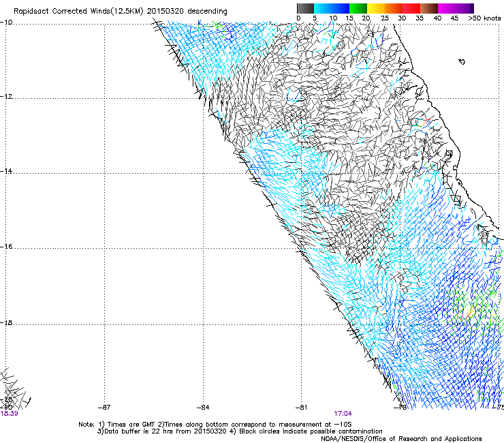504x443 pixels.
Task: Click the '>50 knots' legend label
Action: 484,18
